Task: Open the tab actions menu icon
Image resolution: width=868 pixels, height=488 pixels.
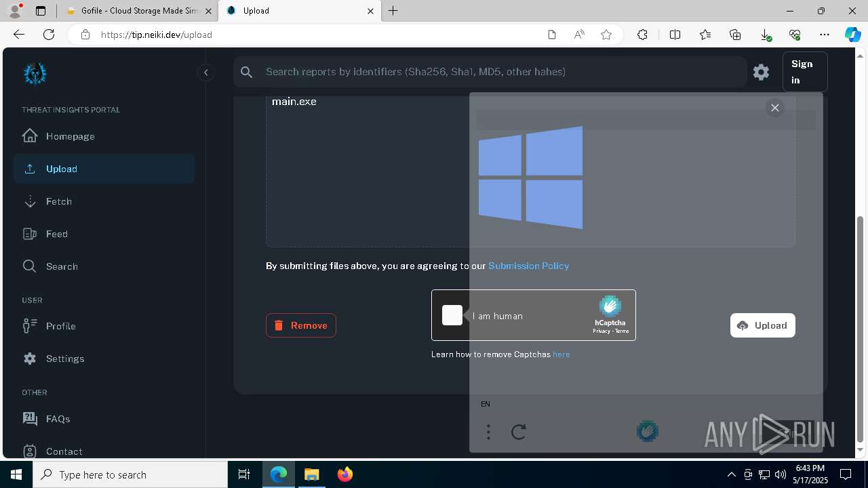Action: (41, 11)
